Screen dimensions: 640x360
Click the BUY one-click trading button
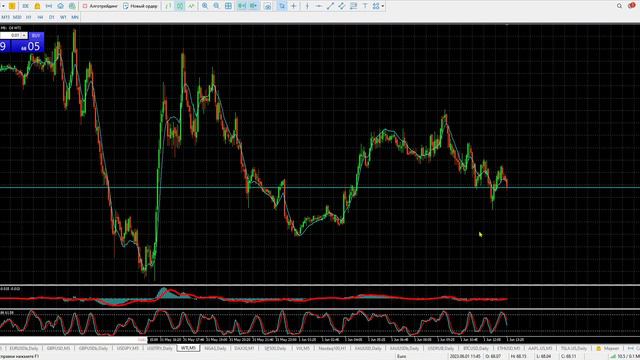[x=36, y=36]
